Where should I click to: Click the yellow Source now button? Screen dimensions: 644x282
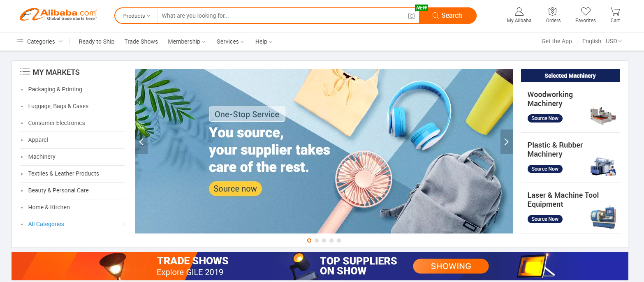click(235, 189)
